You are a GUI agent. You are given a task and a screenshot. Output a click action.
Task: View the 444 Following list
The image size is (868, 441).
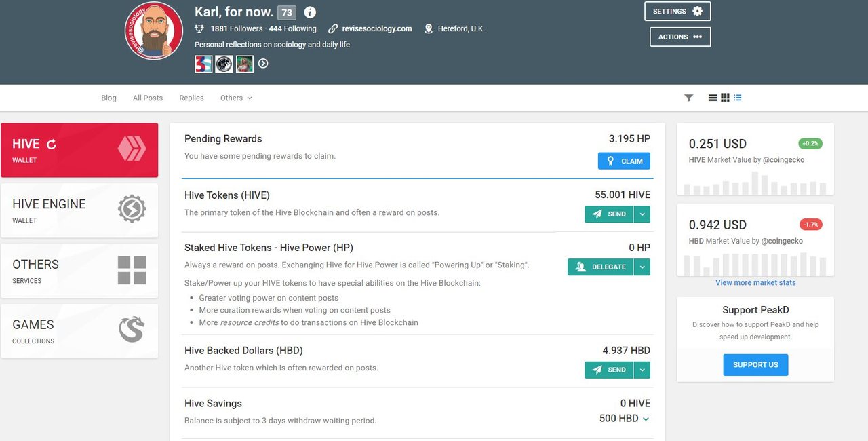pos(292,28)
